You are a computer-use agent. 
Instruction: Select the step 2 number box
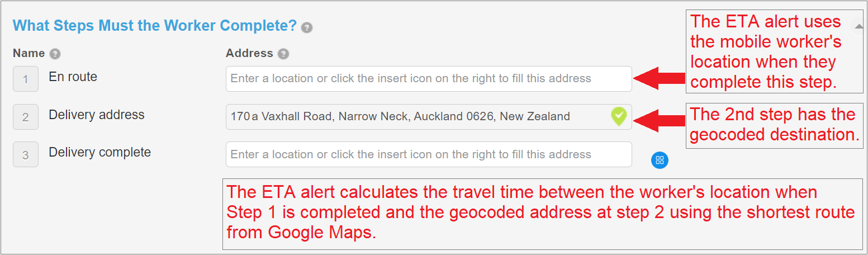pos(26,117)
